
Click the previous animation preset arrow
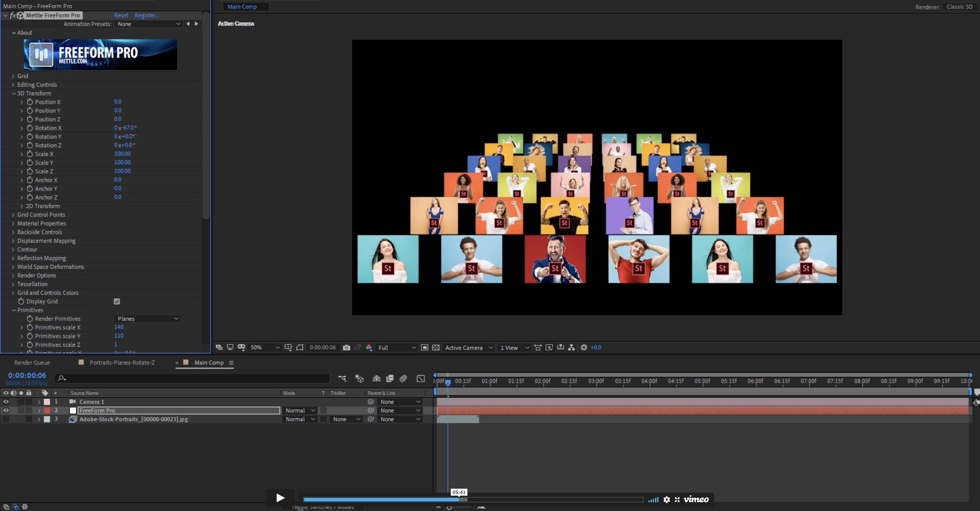click(188, 24)
